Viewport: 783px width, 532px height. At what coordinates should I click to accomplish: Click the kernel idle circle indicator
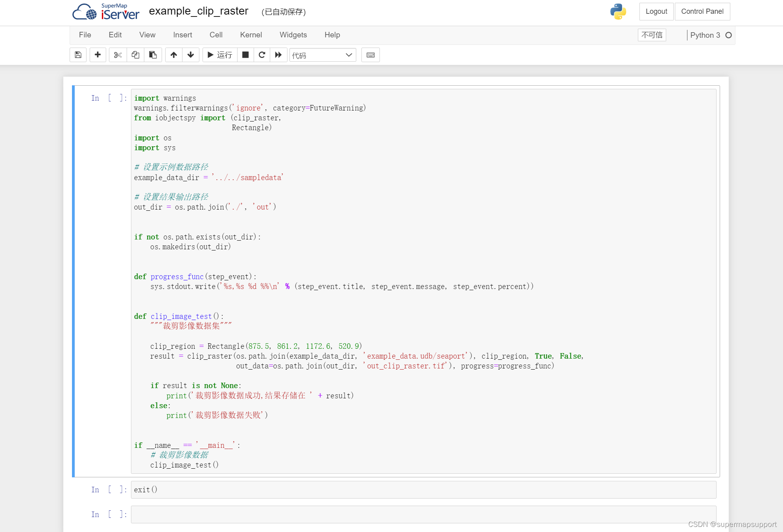(x=729, y=35)
